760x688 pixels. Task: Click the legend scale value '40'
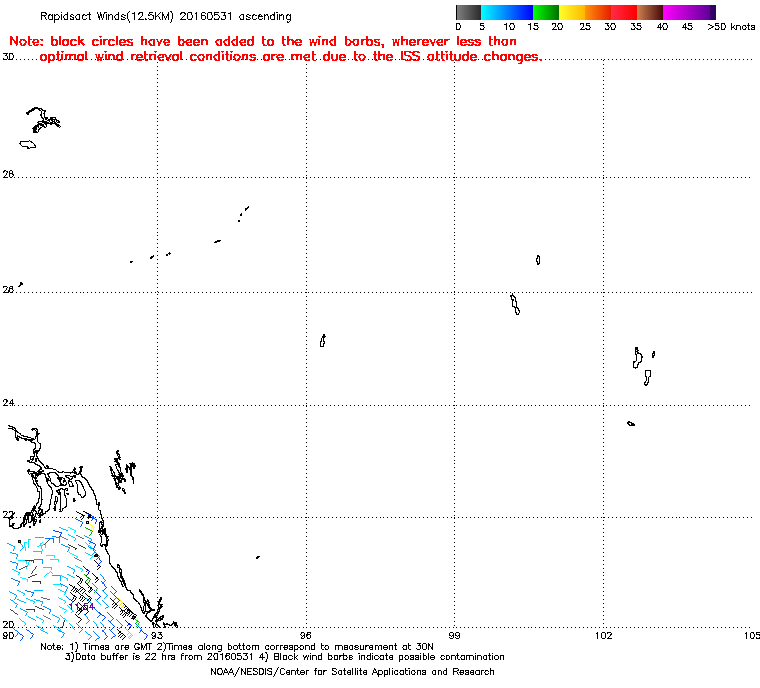point(662,27)
